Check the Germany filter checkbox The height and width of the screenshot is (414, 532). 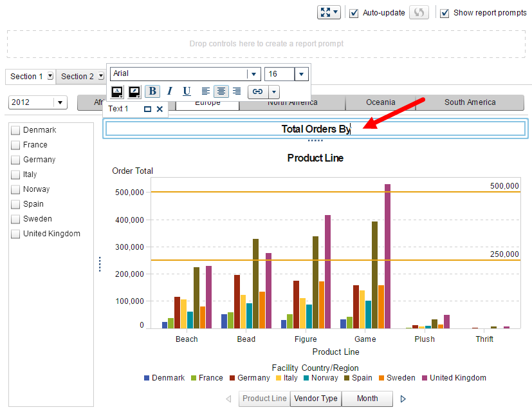[15, 160]
